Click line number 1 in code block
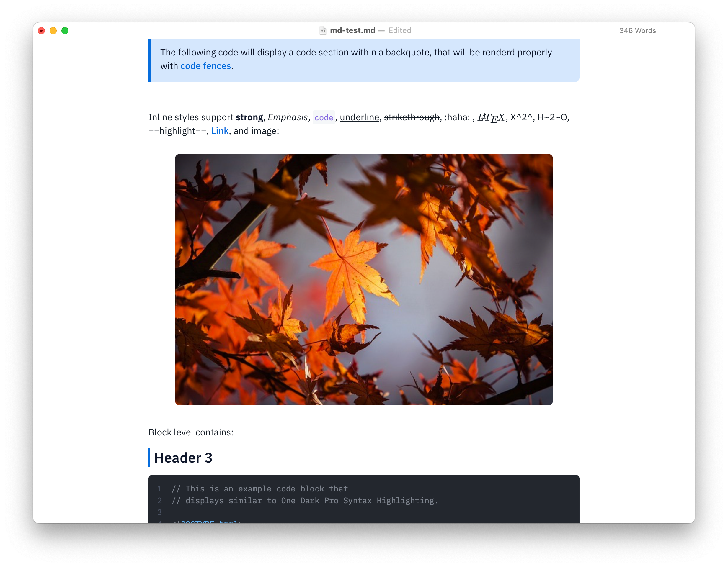 (159, 489)
